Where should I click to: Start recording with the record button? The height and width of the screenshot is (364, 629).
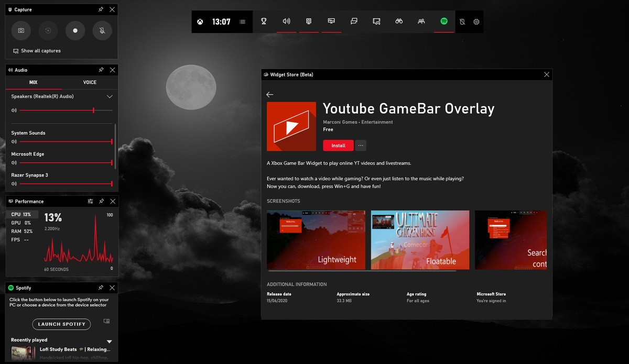[x=75, y=30]
